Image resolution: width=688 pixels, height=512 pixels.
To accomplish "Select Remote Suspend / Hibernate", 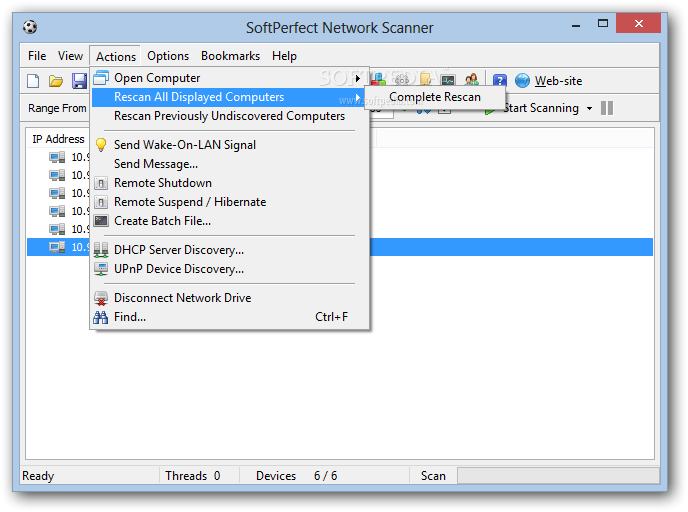I will 229,202.
